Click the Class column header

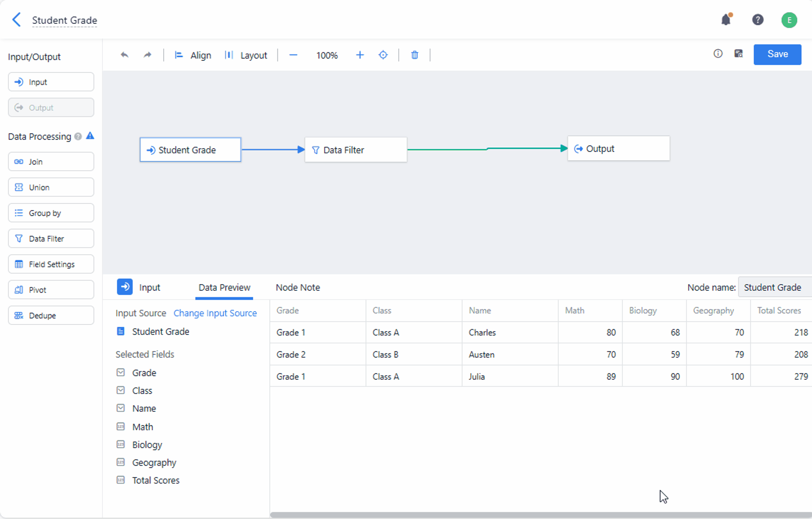(414, 310)
